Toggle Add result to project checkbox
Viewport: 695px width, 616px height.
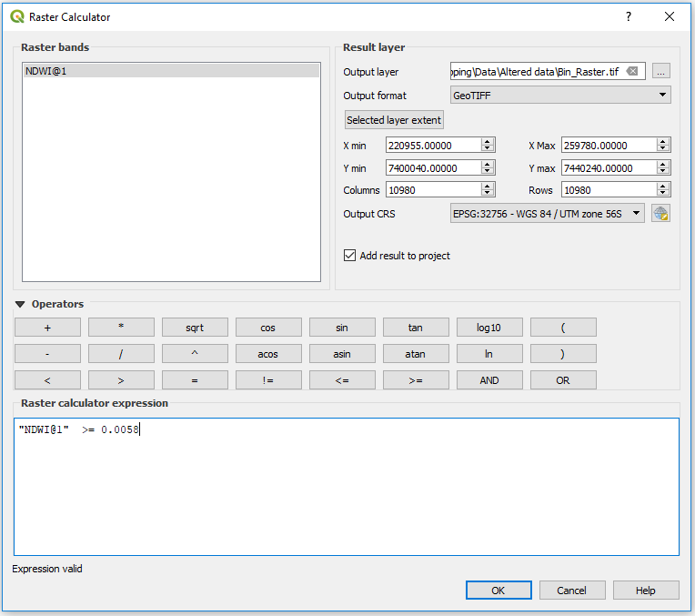coord(350,256)
